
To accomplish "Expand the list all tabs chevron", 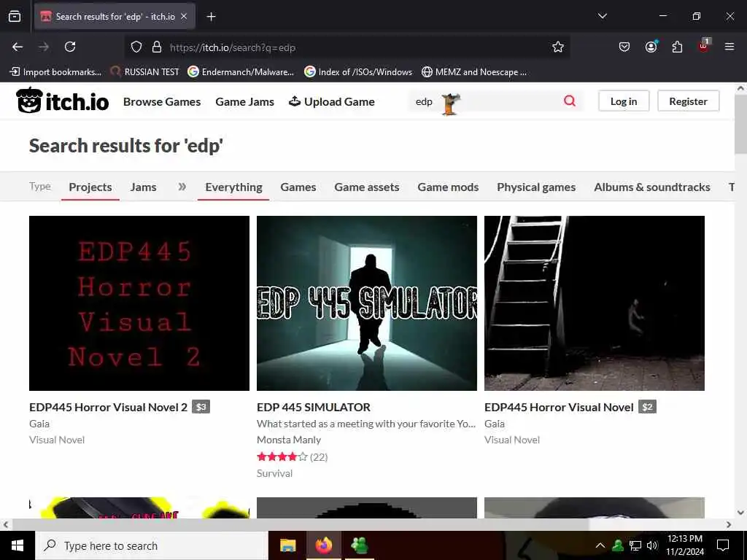I will coord(602,16).
